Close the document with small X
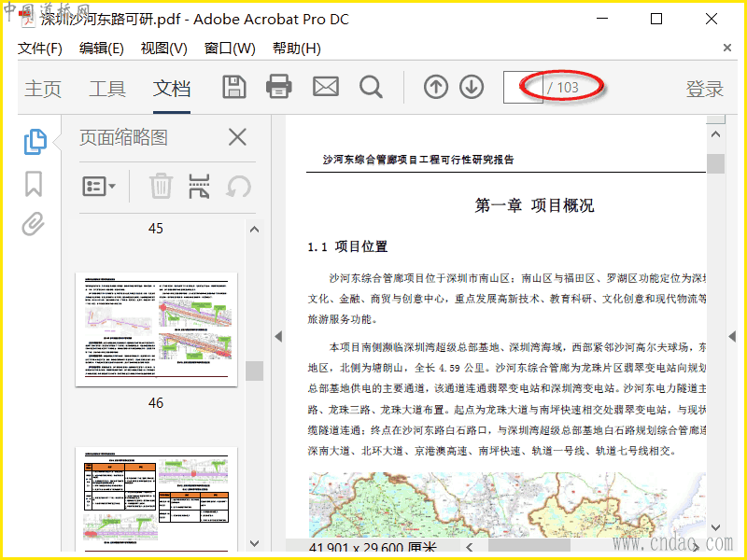 point(727,48)
